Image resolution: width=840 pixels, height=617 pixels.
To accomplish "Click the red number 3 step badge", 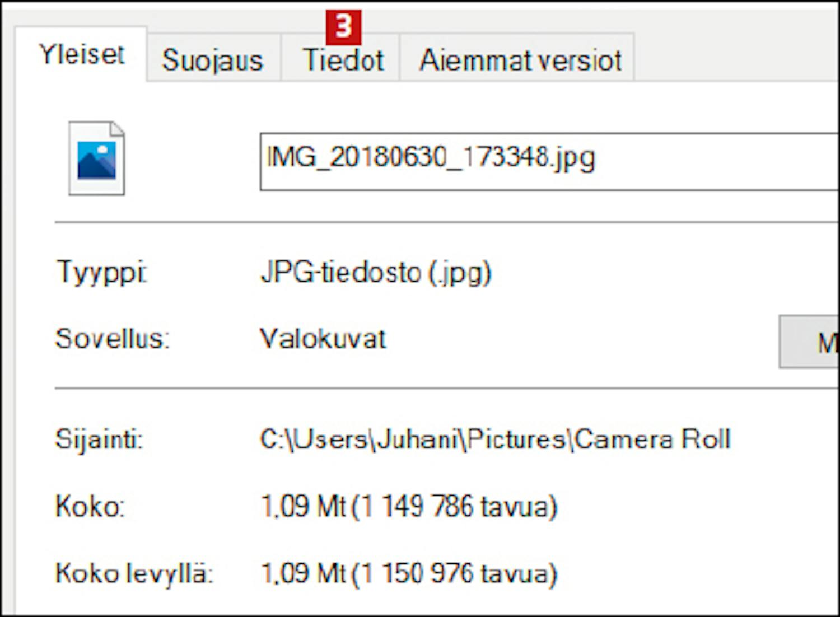I will pos(343,26).
